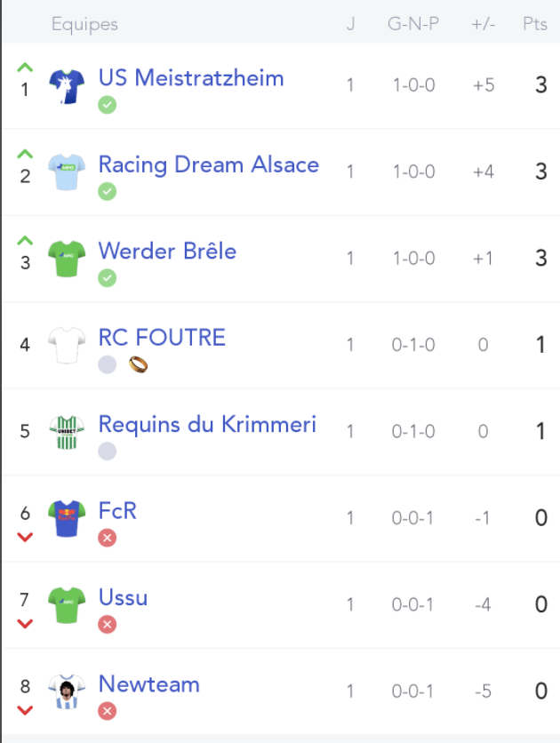Open the US Meistratzheim team link
This screenshot has height=743, width=560.
191,78
